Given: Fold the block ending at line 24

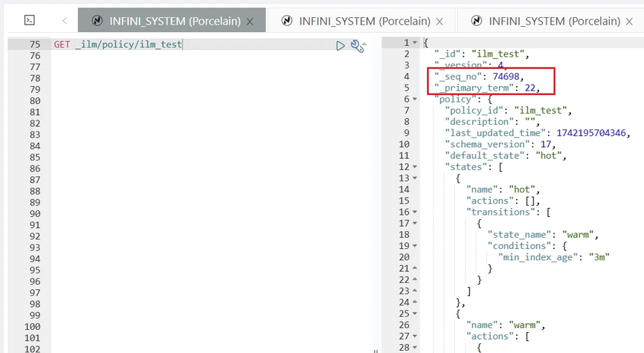Looking at the screenshot, I should click(x=415, y=302).
